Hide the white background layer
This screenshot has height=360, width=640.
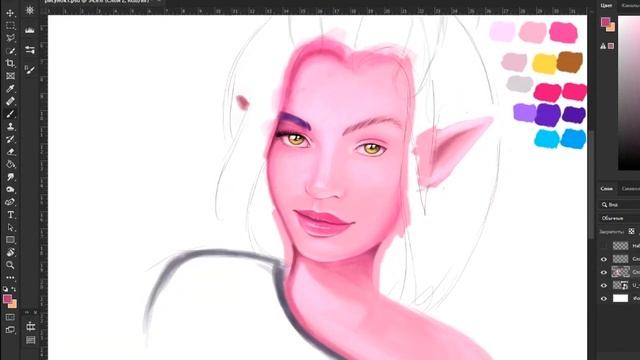[604, 298]
